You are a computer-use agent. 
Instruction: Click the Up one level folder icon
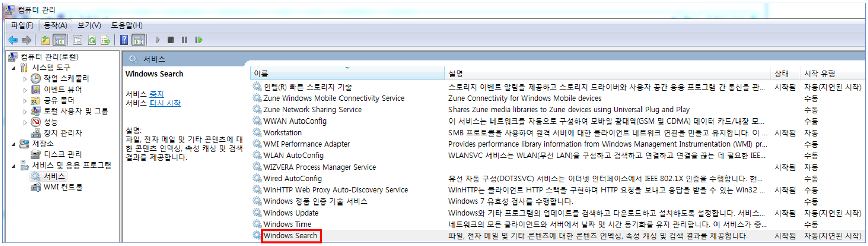(45, 40)
